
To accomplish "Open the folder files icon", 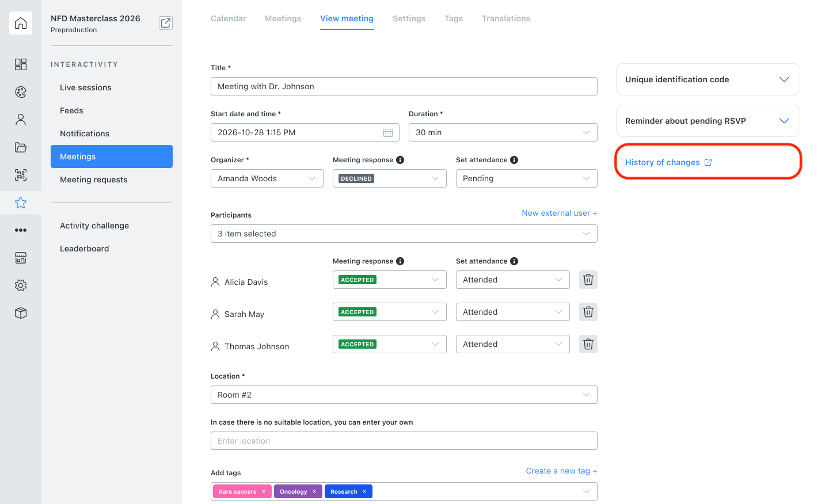I will [21, 147].
